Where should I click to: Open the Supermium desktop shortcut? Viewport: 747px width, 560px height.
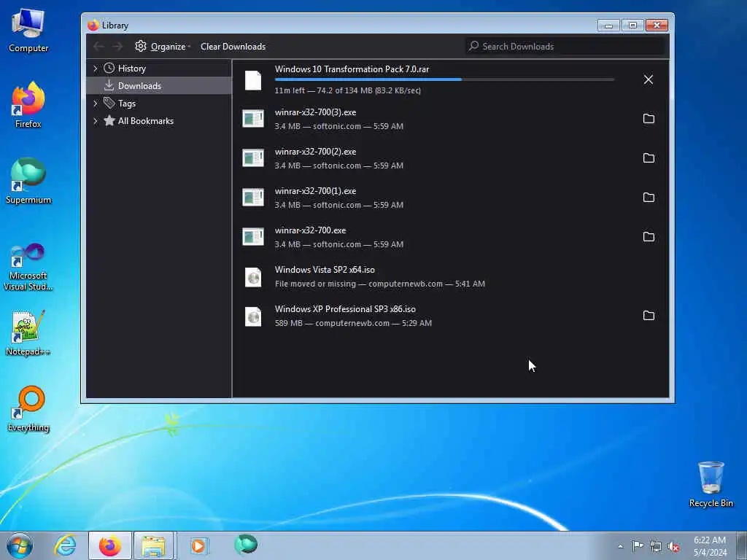tap(28, 181)
